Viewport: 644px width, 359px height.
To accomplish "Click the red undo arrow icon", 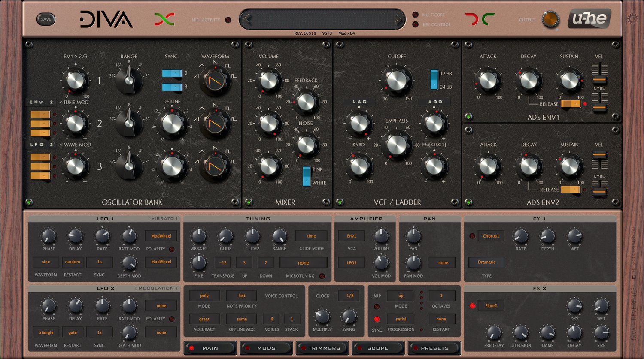I will (471, 19).
